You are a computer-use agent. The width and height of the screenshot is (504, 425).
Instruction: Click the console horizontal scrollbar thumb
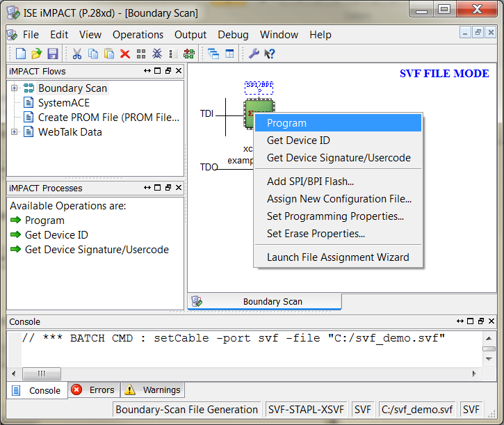tap(42, 374)
